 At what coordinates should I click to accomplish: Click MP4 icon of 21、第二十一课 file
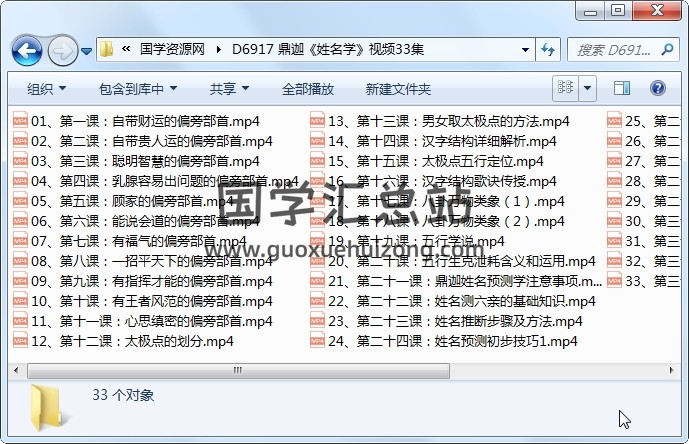pyautogui.click(x=317, y=280)
